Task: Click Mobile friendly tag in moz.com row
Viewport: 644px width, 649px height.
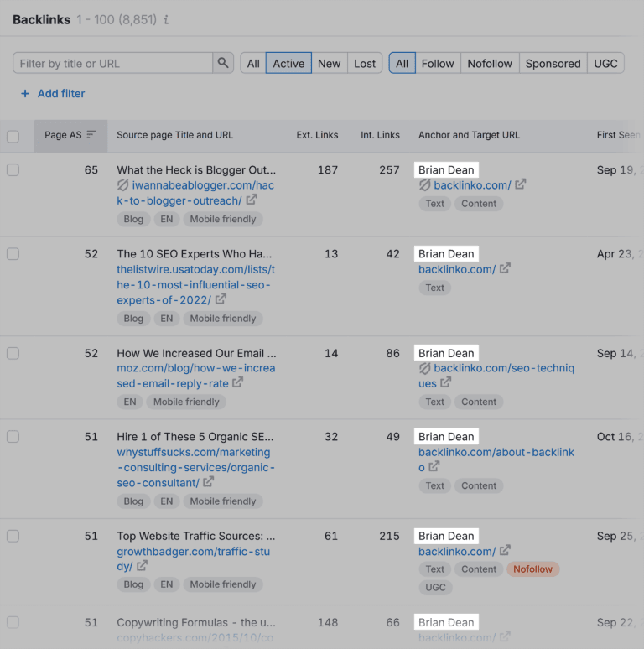Action: [186, 402]
